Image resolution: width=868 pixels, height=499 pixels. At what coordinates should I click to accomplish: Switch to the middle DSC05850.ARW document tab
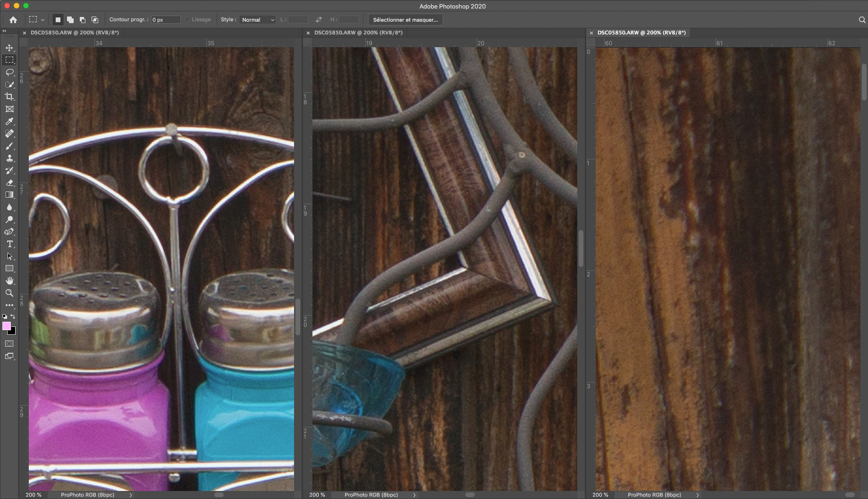point(358,33)
